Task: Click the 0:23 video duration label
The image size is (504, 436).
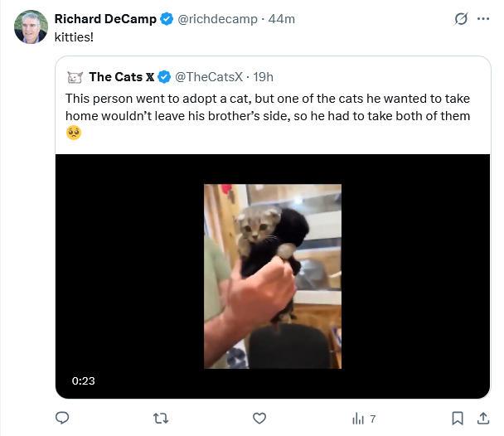Action: (x=84, y=381)
